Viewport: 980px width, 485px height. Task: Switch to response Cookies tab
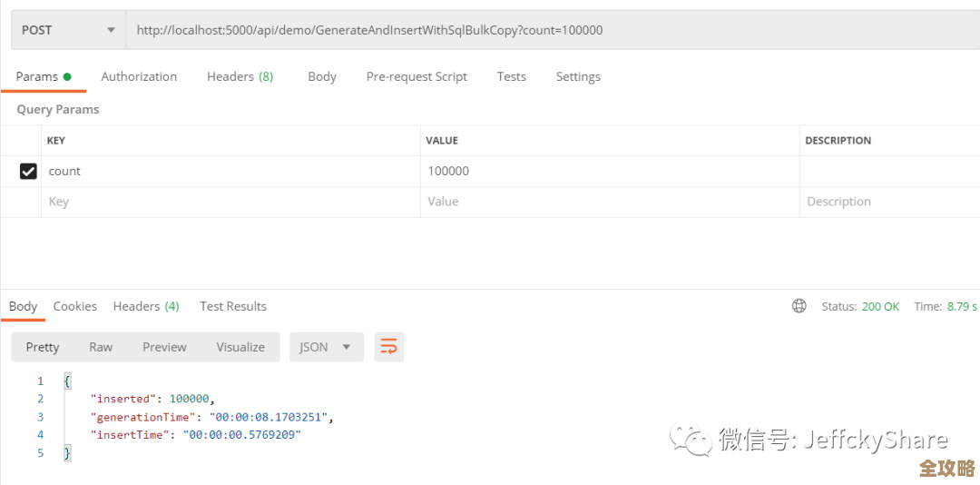coord(74,306)
